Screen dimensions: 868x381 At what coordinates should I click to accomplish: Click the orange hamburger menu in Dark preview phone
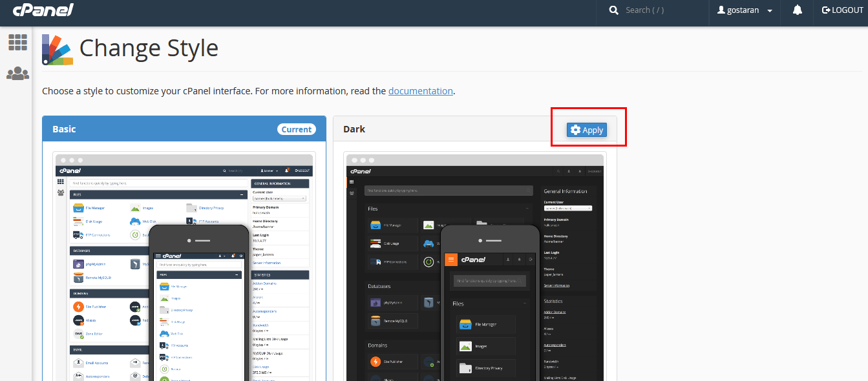[x=451, y=260]
